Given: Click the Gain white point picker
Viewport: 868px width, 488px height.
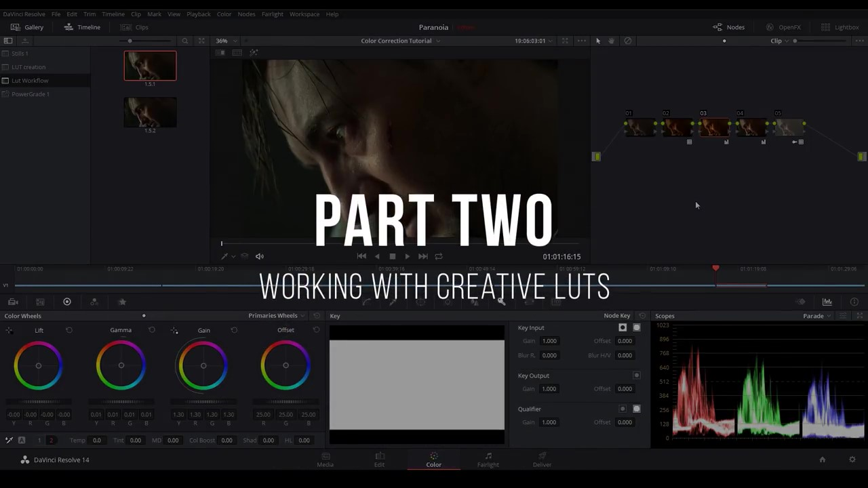Looking at the screenshot, I should coord(174,330).
